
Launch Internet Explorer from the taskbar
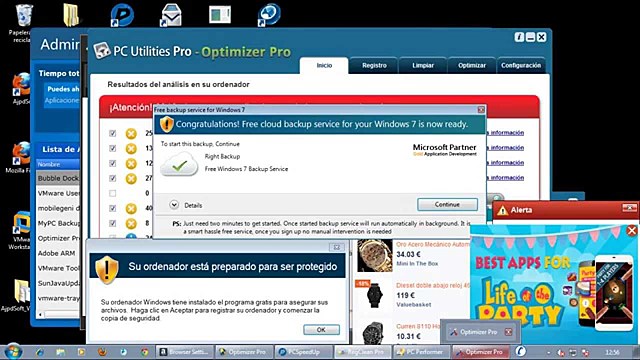(40, 351)
